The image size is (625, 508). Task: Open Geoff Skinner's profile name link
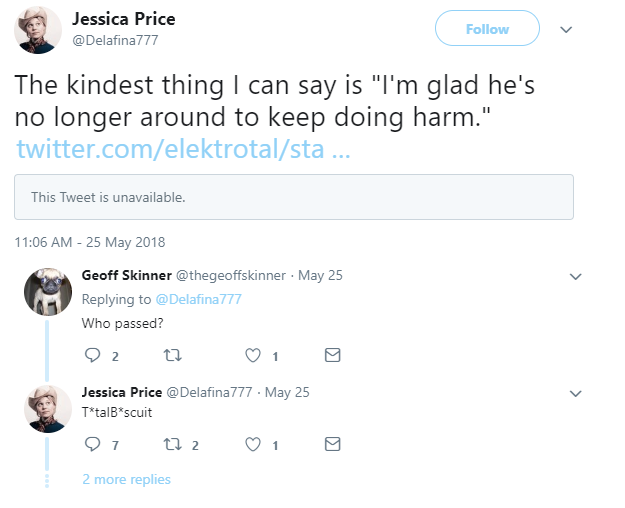(126, 275)
